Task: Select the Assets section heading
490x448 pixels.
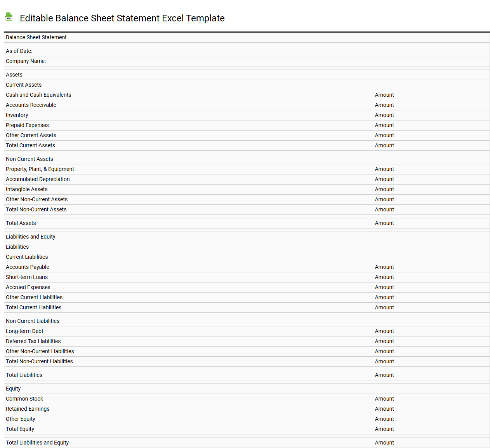Action: coord(14,74)
